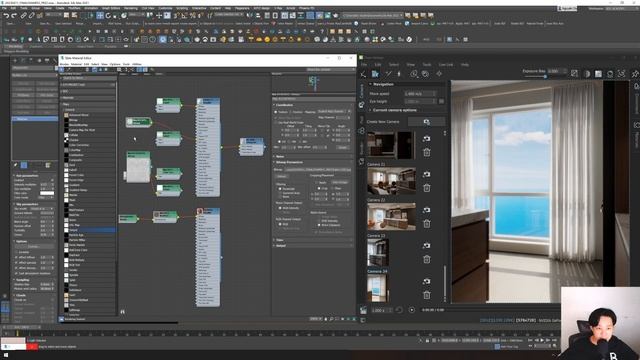Click the diamond-shaped icon in frame buffer toolbar

pos(439,74)
